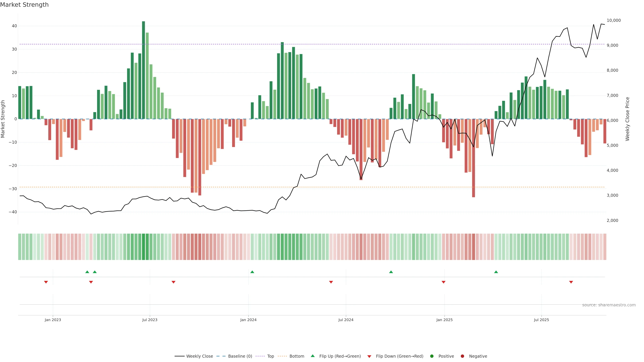Click the tallest green bar near July 2023

(x=144, y=70)
